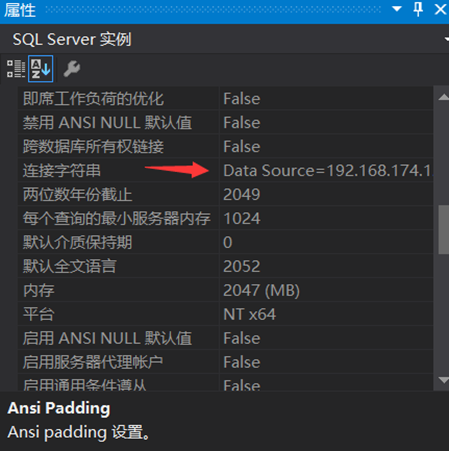Click the 每个查询的最小服务器内存 value 1024
This screenshot has width=449, height=451.
tap(242, 219)
